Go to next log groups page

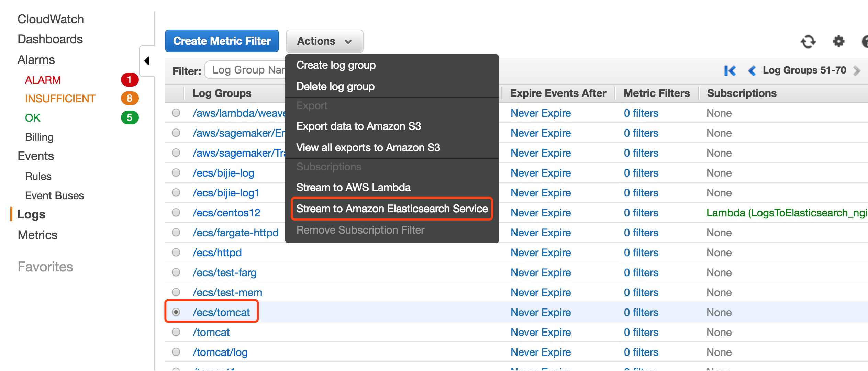point(857,71)
